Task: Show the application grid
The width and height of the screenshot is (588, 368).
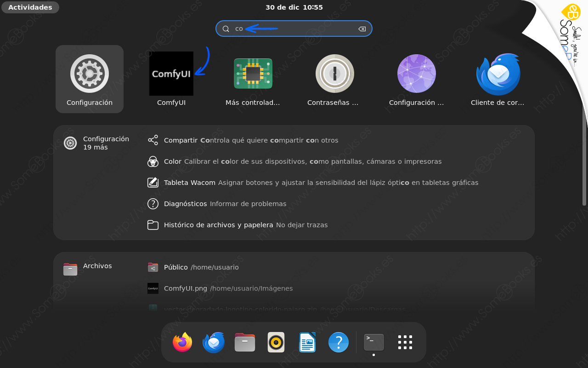Action: (x=405, y=342)
